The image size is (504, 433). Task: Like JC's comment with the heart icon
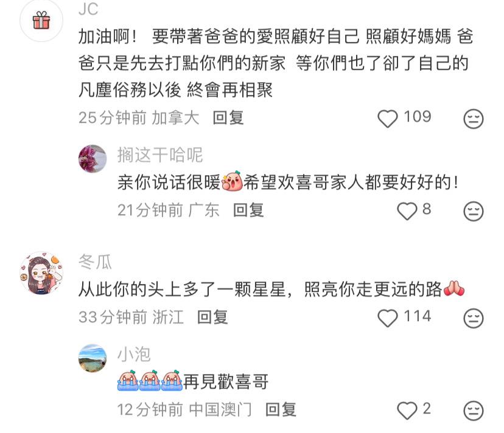click(x=388, y=118)
